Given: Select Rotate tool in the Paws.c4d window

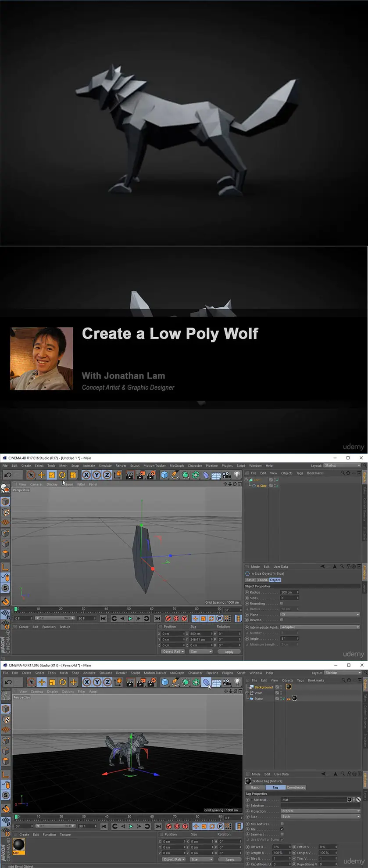Looking at the screenshot, I should pyautogui.click(x=63, y=682).
